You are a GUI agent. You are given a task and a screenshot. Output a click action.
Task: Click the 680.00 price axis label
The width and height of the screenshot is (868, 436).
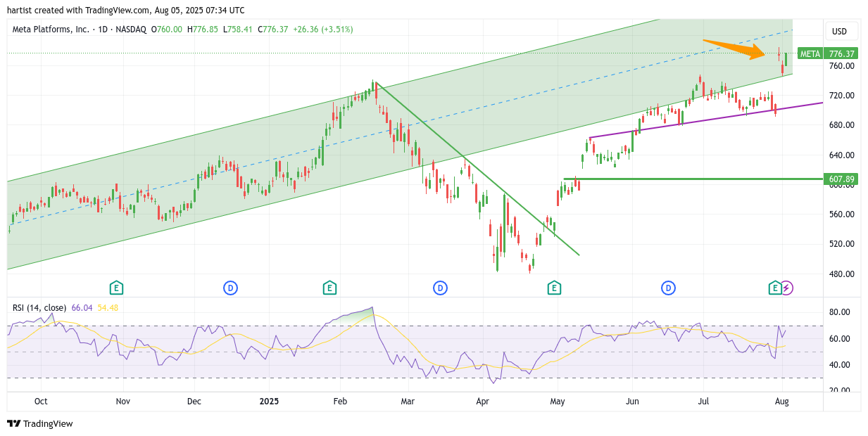click(x=841, y=125)
